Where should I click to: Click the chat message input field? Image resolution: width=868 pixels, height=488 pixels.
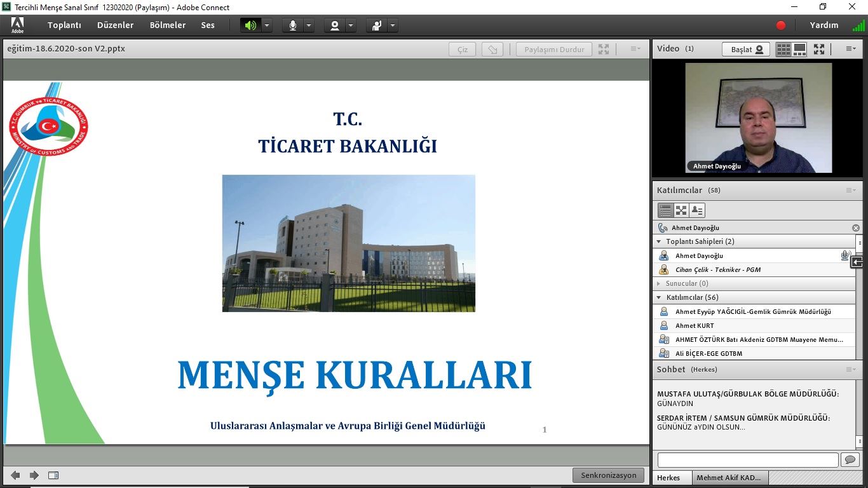point(747,459)
